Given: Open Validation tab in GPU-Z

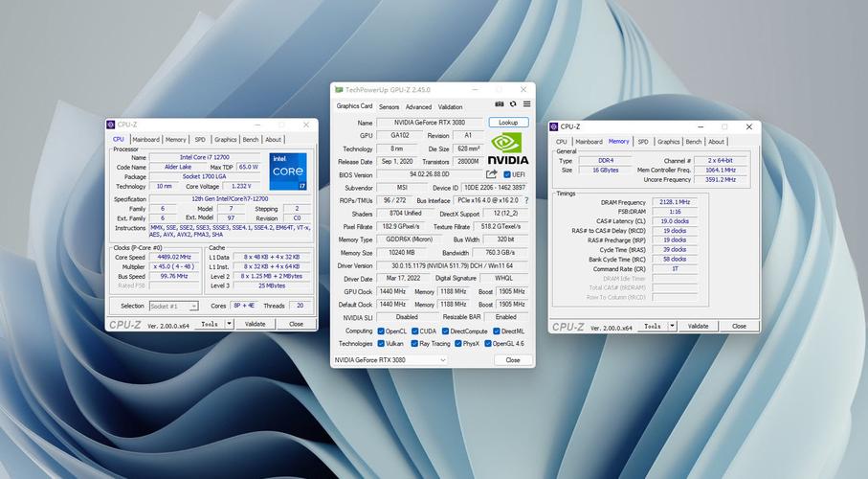Looking at the screenshot, I should coord(450,107).
